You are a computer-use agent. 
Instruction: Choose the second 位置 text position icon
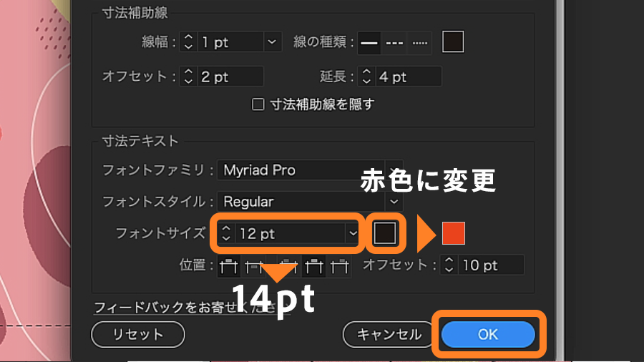tap(253, 266)
